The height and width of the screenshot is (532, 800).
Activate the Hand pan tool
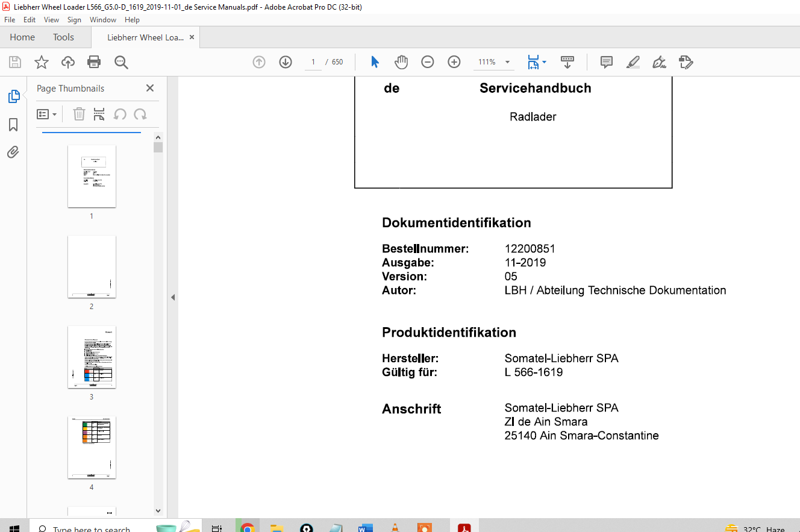tap(401, 62)
